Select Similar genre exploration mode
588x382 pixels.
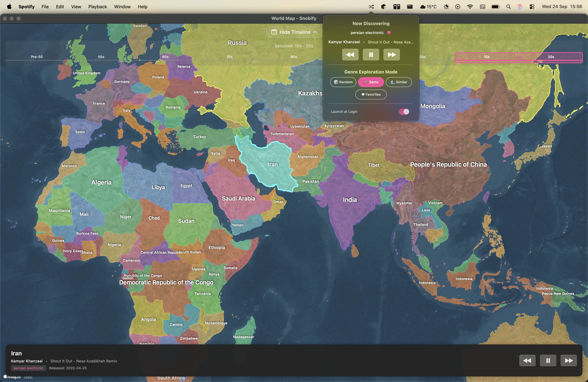pos(399,82)
